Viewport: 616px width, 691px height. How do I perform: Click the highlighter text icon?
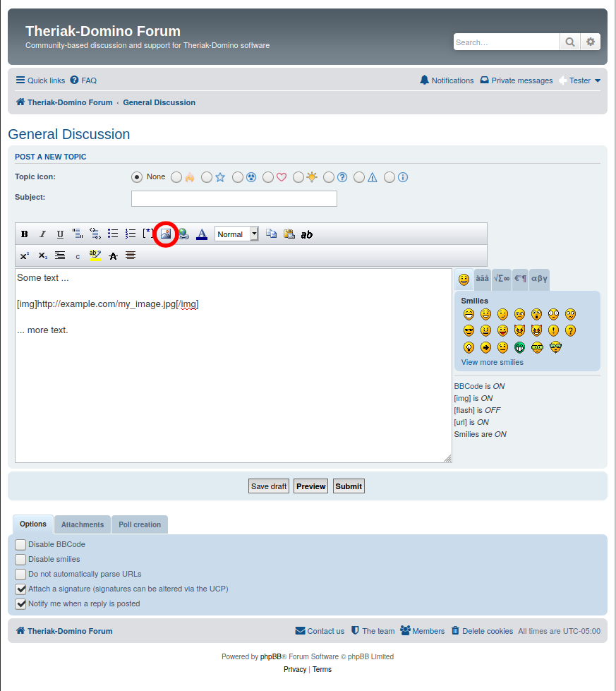pyautogui.click(x=95, y=256)
